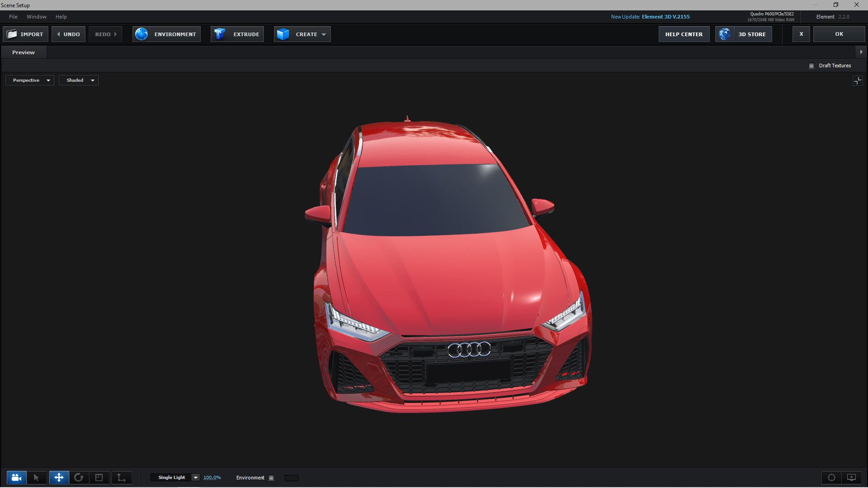Click the axis pivot tool icon

pos(121,478)
